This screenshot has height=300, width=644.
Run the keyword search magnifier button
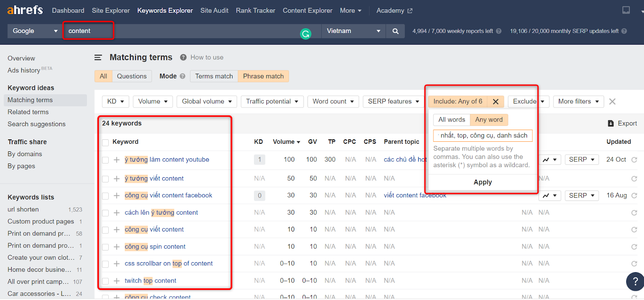click(396, 31)
